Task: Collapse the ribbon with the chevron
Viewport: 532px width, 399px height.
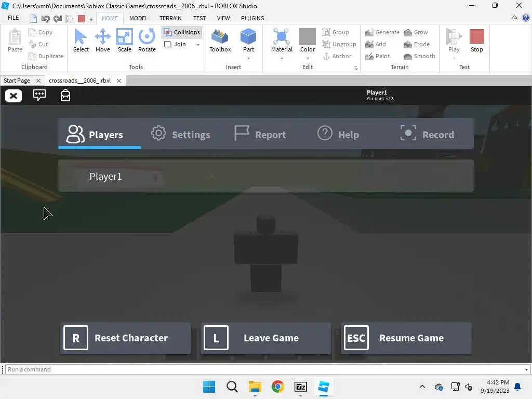Action: click(x=514, y=18)
